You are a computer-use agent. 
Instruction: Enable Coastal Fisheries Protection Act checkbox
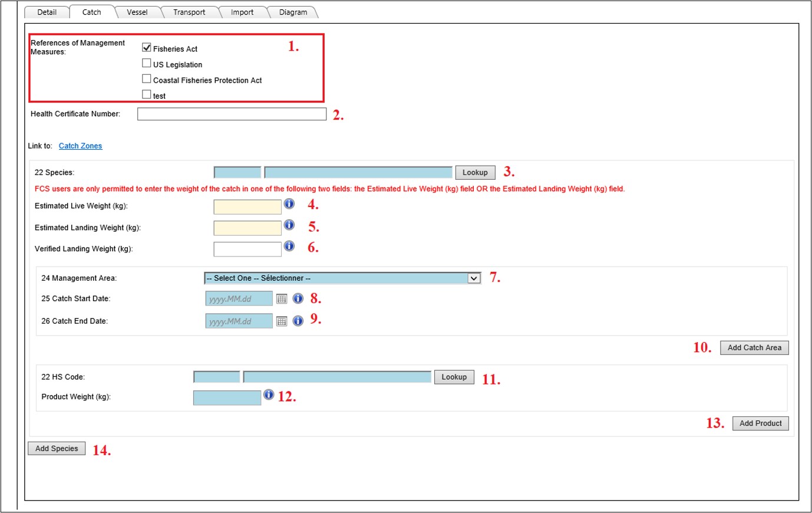point(147,78)
